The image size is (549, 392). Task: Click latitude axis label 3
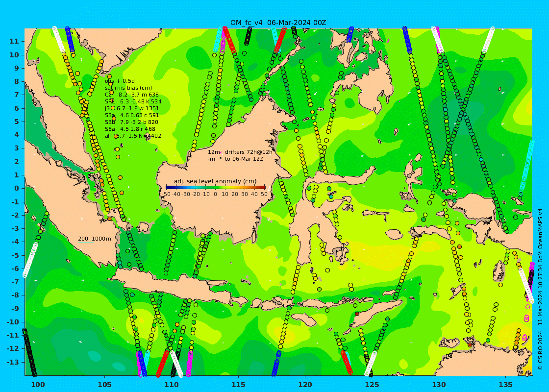[x=17, y=148]
